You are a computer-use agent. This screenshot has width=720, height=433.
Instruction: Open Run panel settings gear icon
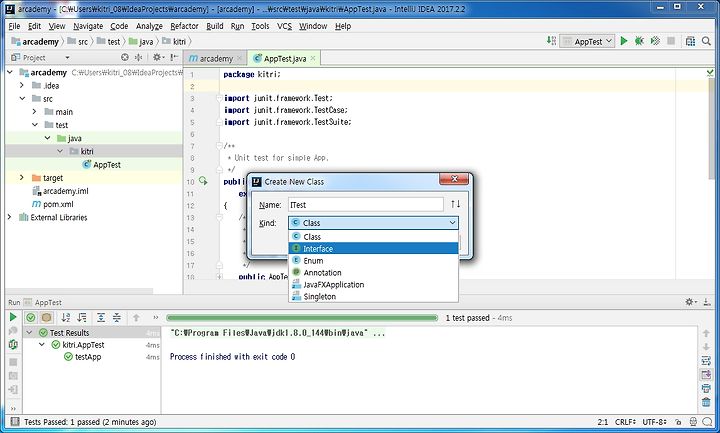(690, 302)
